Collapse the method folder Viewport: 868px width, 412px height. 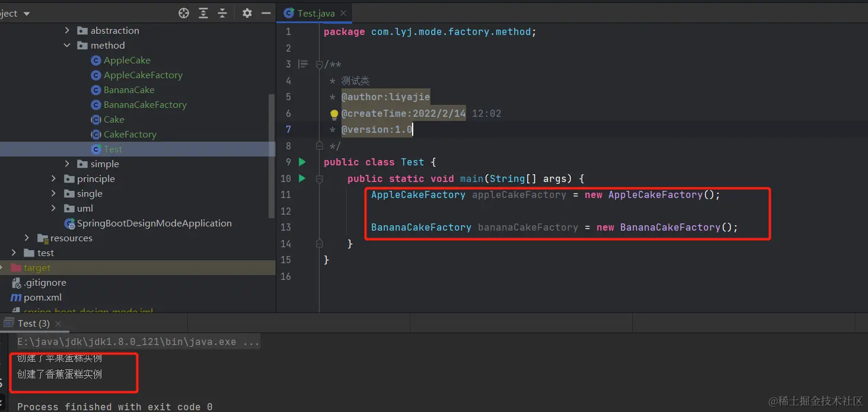pos(67,45)
